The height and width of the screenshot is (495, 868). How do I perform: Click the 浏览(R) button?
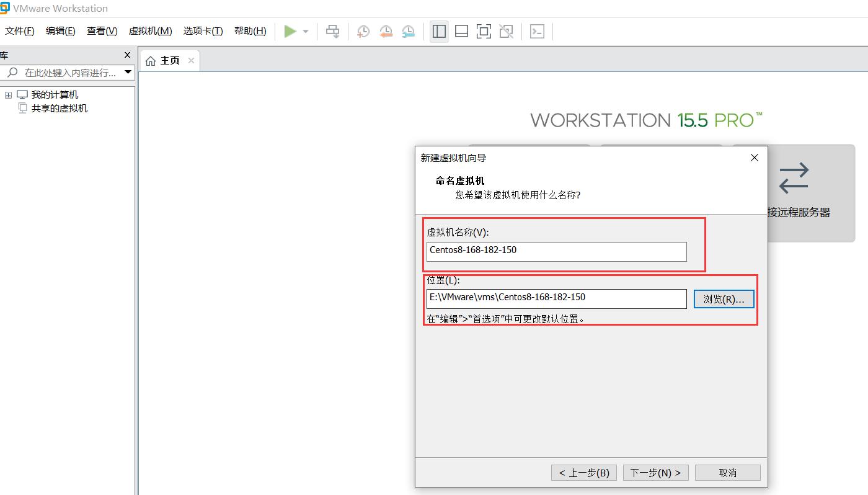click(x=724, y=298)
